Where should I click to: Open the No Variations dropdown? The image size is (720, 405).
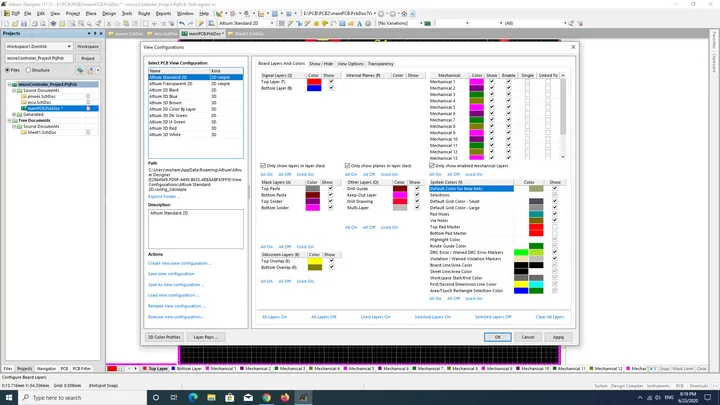pos(421,23)
